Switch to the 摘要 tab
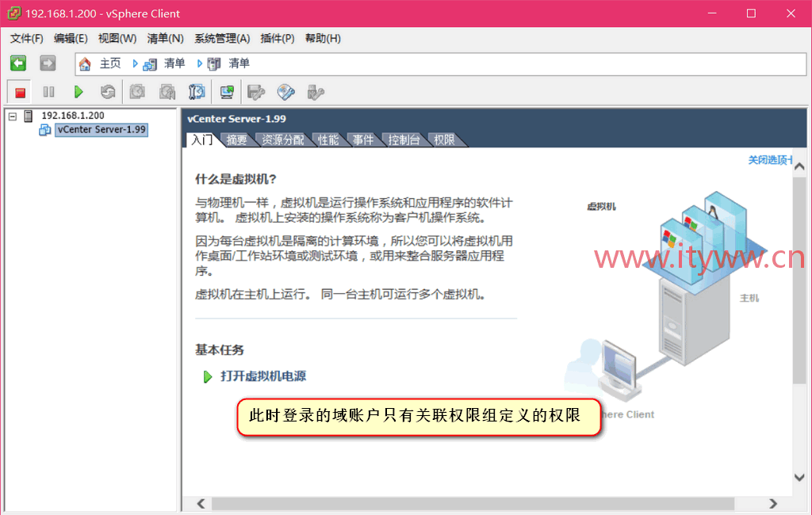 [236, 139]
